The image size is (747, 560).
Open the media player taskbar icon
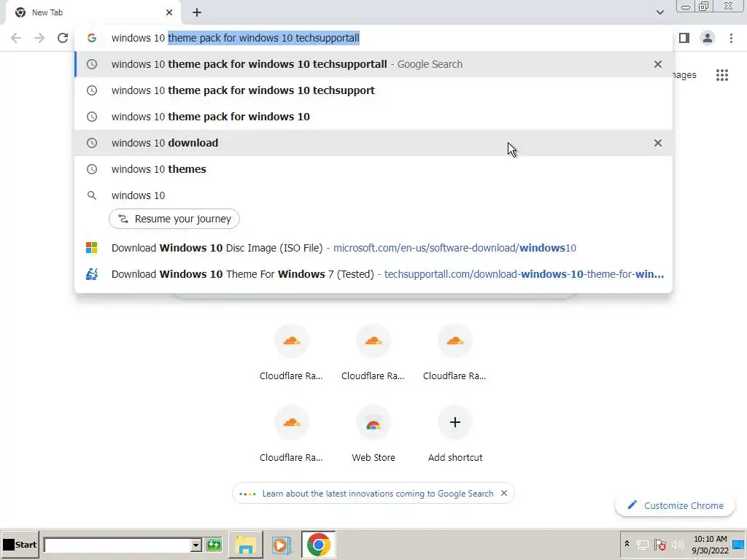click(x=281, y=545)
